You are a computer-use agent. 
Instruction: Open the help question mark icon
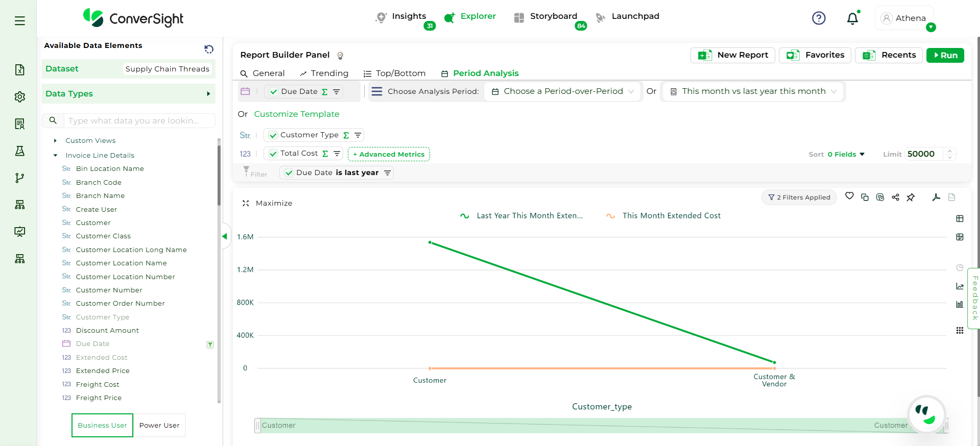(x=819, y=18)
